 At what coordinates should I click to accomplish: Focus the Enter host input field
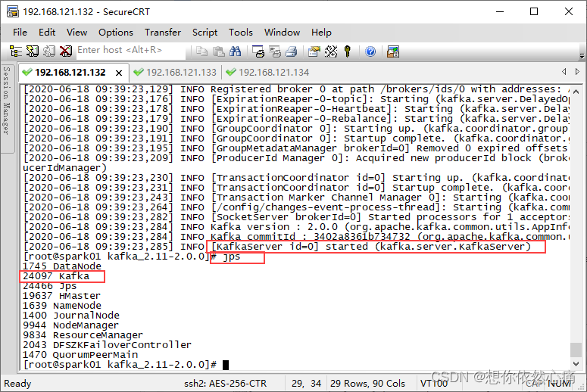(x=130, y=51)
